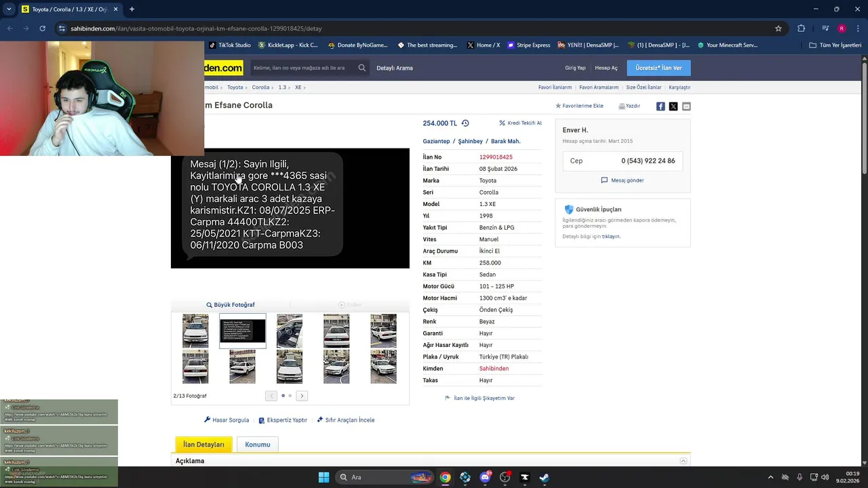Image resolution: width=868 pixels, height=488 pixels.
Task: Switch to the İlan Detayları tab
Action: tap(203, 445)
